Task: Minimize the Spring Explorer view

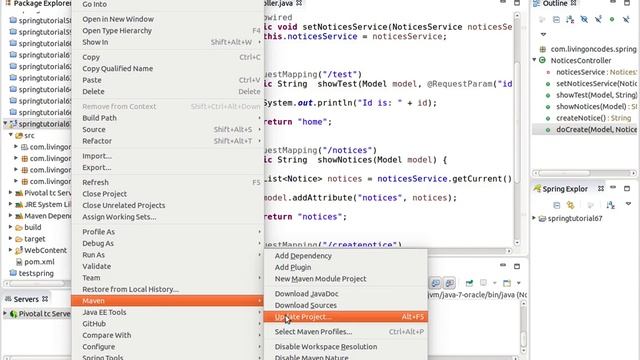Action: (613, 188)
